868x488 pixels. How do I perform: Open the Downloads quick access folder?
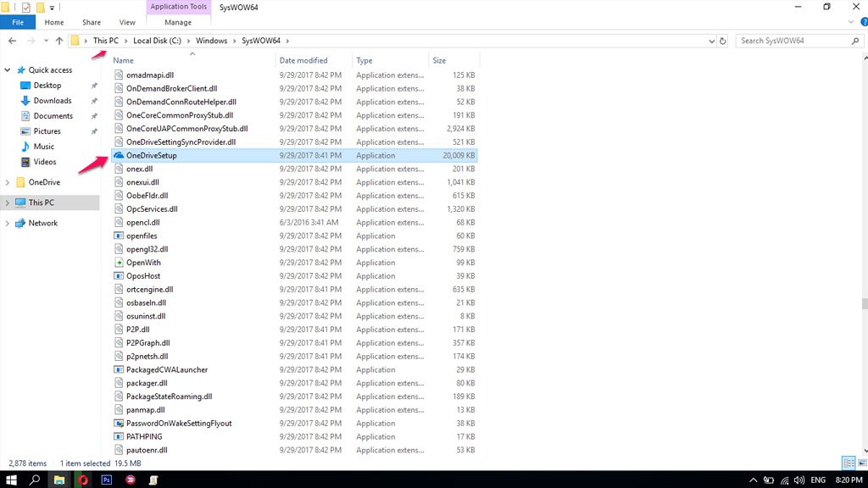(x=52, y=101)
